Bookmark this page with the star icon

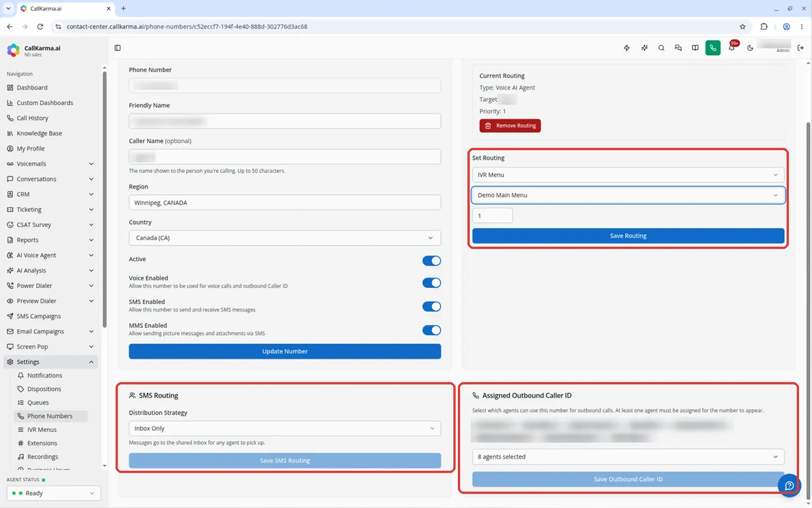click(743, 27)
